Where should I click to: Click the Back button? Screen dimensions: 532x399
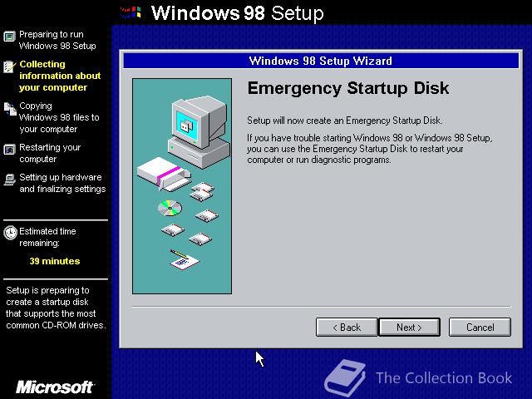click(x=347, y=327)
